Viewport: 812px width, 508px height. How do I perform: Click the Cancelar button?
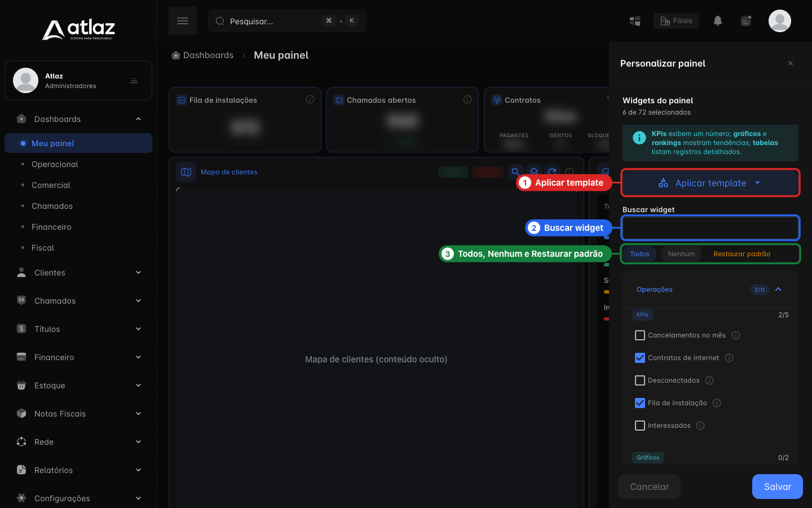pyautogui.click(x=650, y=487)
